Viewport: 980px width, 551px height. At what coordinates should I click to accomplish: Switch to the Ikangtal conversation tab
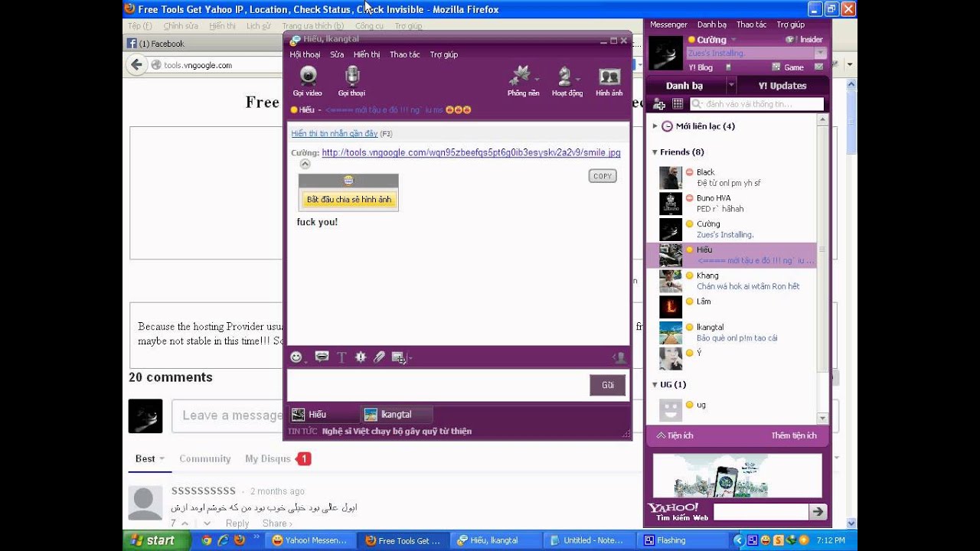397,415
